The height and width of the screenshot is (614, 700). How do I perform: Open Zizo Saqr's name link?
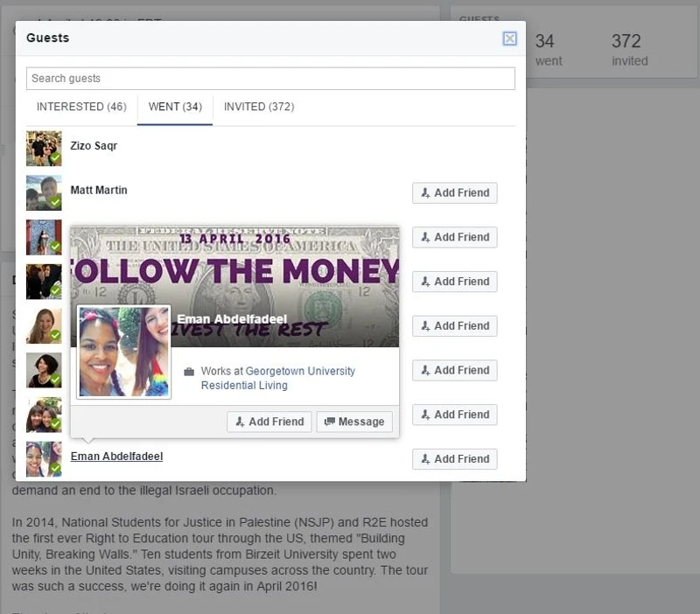(x=94, y=146)
